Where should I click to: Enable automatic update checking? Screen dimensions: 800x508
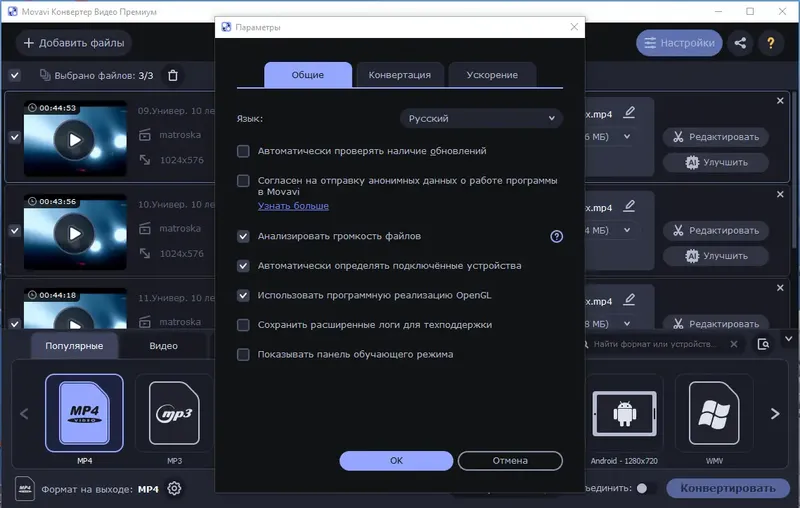click(243, 151)
